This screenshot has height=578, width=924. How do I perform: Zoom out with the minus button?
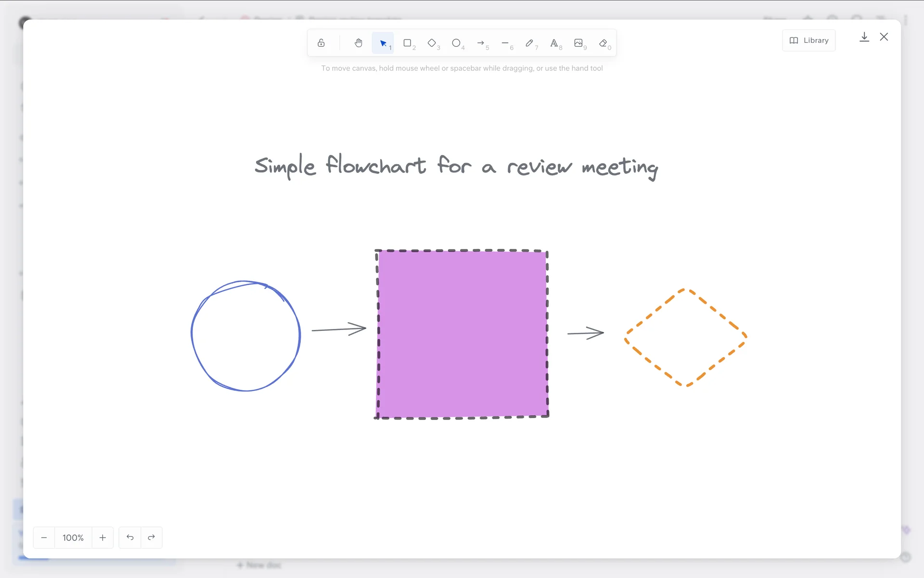pyautogui.click(x=44, y=538)
